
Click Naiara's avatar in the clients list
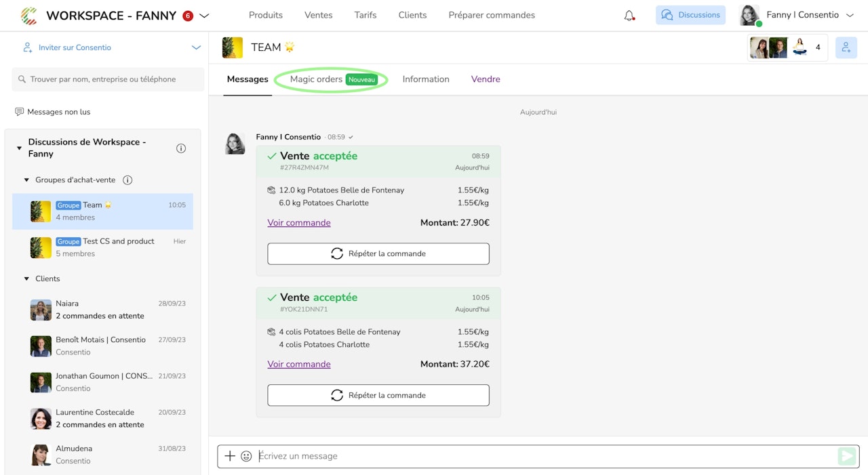click(41, 310)
